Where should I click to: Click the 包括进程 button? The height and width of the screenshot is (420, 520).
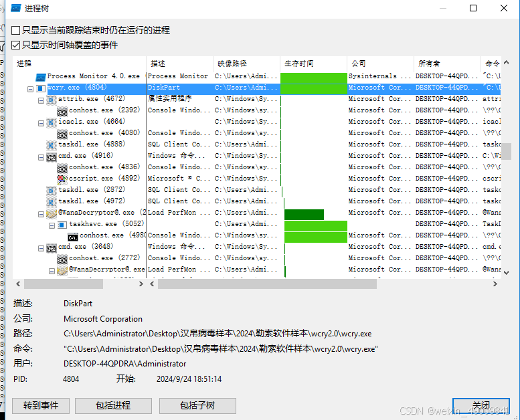pyautogui.click(x=113, y=406)
